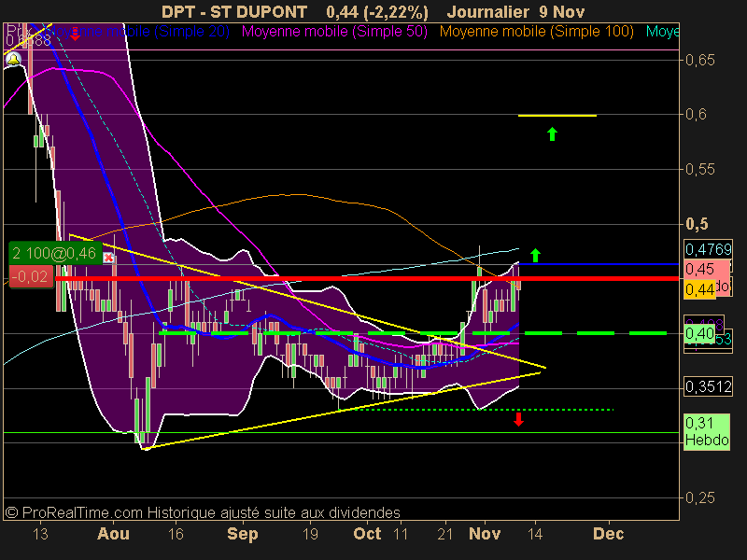Click the Journalier 9 Nov timeframe label
This screenshot has height=560, width=747.
click(515, 11)
